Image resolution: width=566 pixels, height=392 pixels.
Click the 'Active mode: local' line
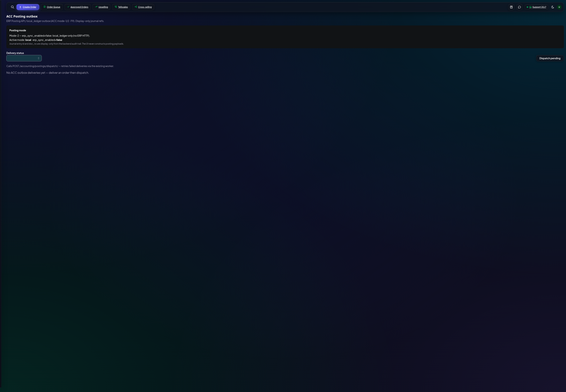click(36, 40)
